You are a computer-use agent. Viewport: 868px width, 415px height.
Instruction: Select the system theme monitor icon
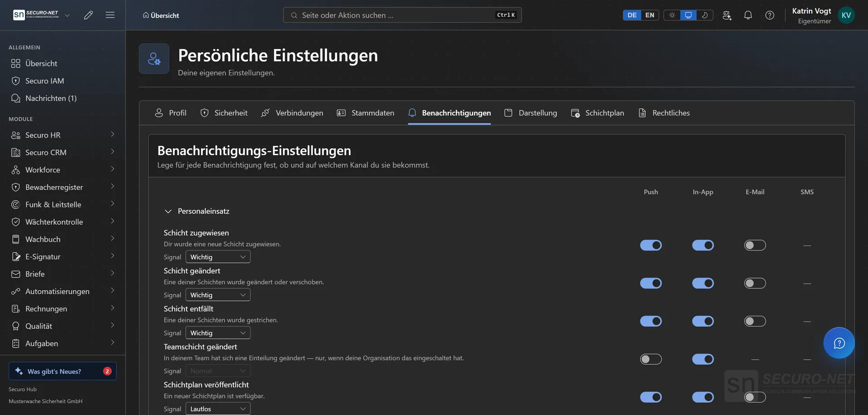(x=688, y=15)
